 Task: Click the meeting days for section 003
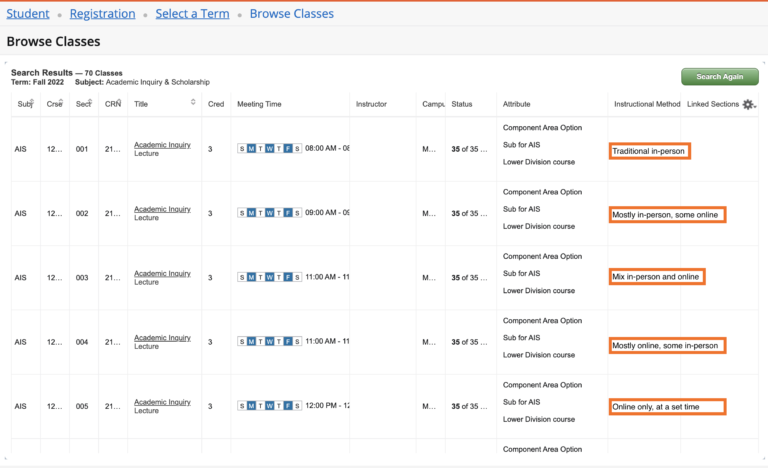point(269,277)
